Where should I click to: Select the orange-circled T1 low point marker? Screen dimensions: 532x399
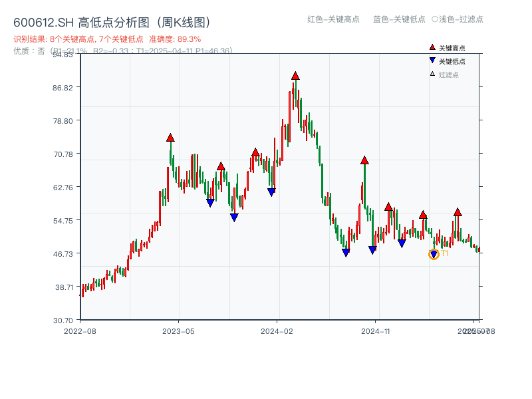tap(434, 254)
